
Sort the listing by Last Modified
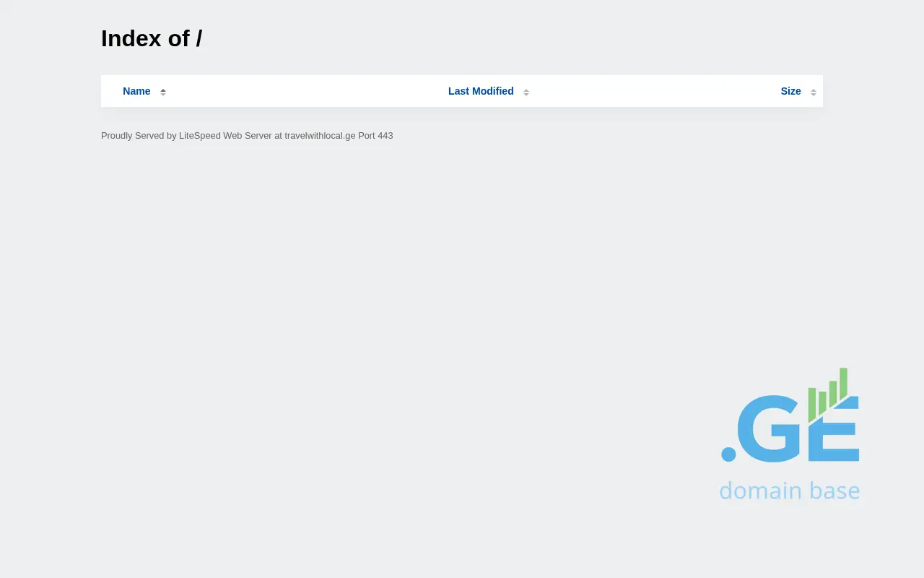pyautogui.click(x=481, y=91)
